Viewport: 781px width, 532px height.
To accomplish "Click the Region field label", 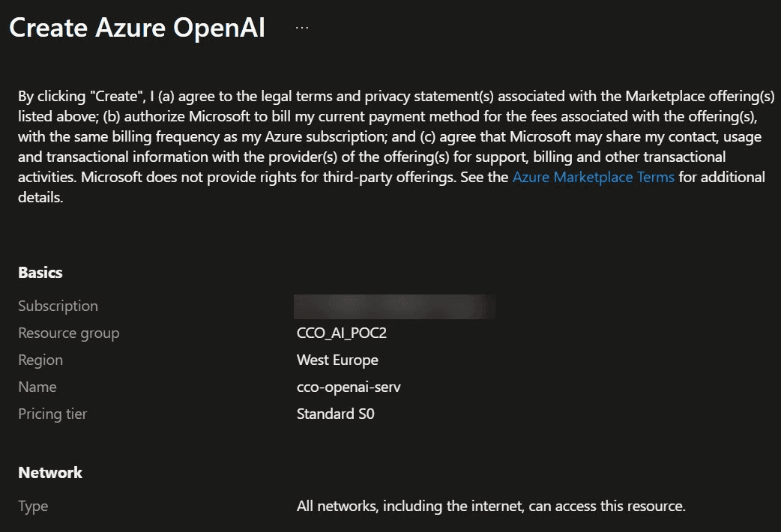I will pyautogui.click(x=40, y=360).
